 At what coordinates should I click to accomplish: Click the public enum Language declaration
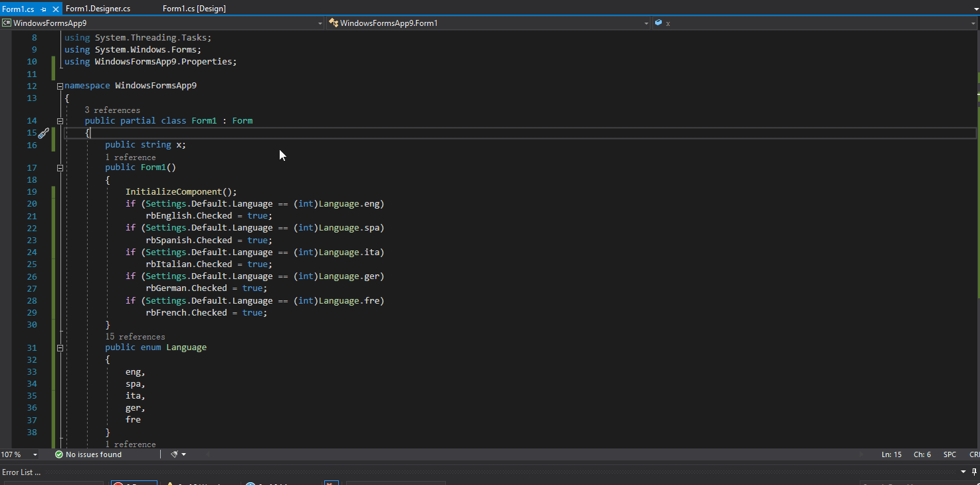point(156,347)
